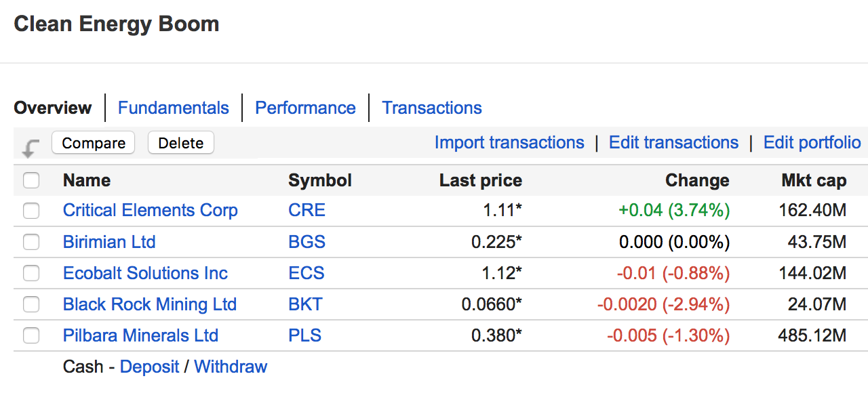The width and height of the screenshot is (868, 393).
Task: Check the Black Rock Mining Ltd box
Action: pos(31,304)
